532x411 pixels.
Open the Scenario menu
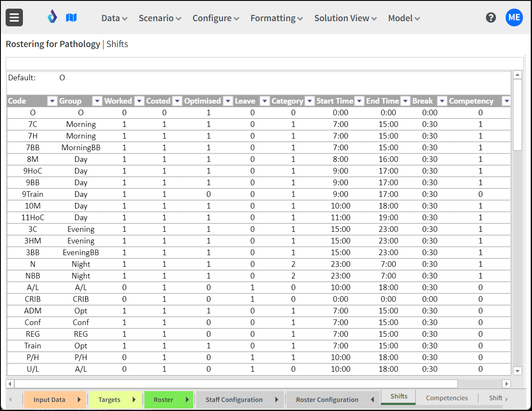click(160, 18)
